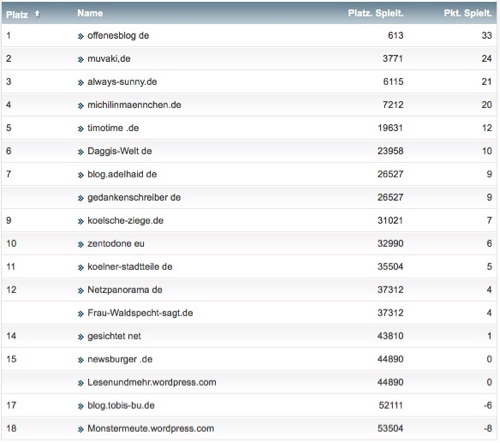Screen dimensions: 500x443
Task: Sort by Platz. Spielt. column header
Action: point(376,13)
